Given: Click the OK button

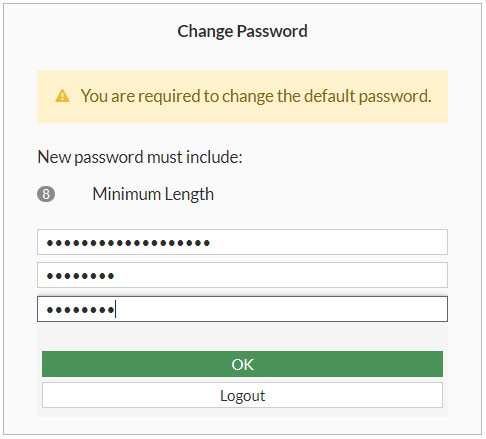Looking at the screenshot, I should pyautogui.click(x=242, y=364).
